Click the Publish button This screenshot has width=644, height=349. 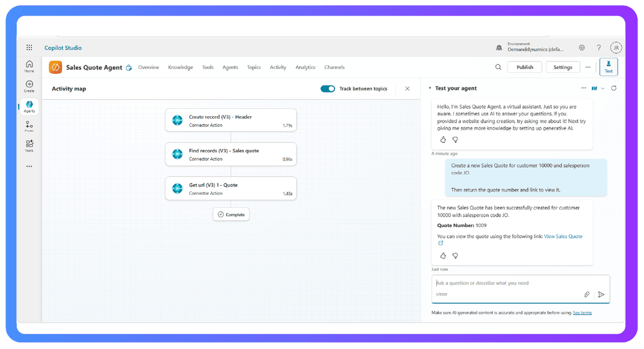tap(525, 67)
